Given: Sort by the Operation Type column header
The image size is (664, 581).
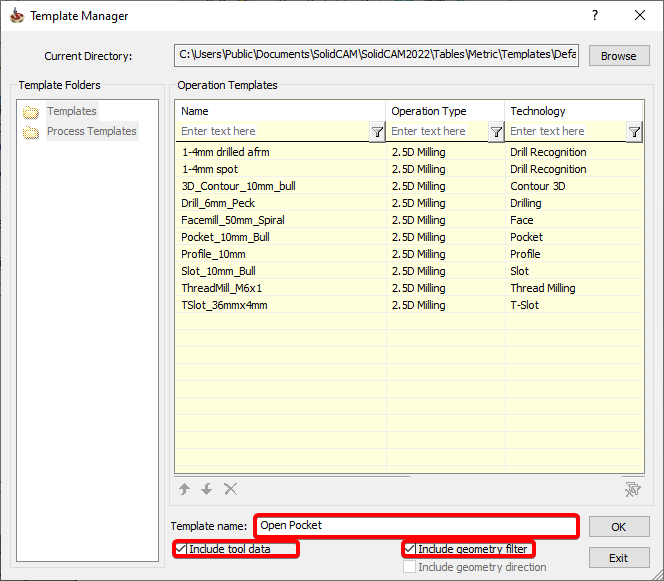Looking at the screenshot, I should (445, 111).
